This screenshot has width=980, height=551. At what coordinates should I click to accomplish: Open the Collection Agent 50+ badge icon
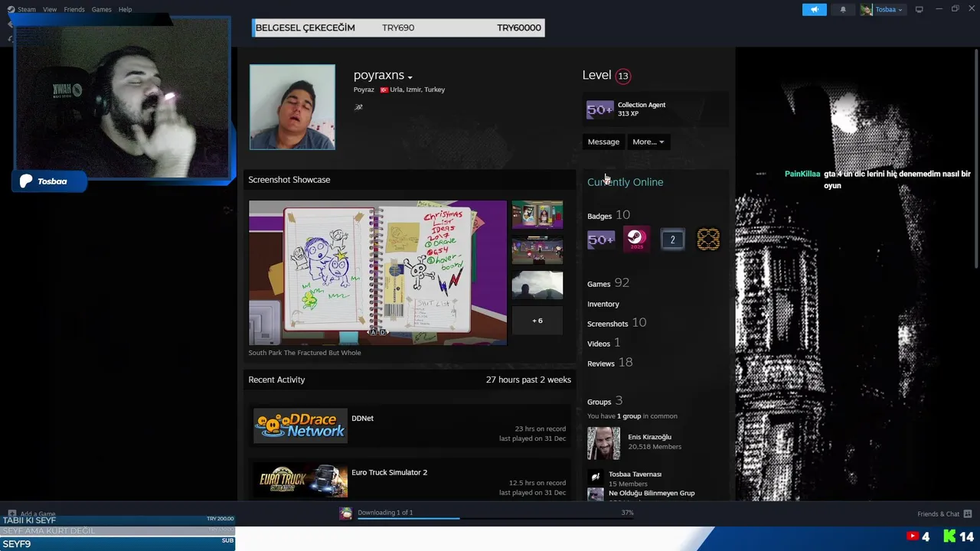(600, 109)
